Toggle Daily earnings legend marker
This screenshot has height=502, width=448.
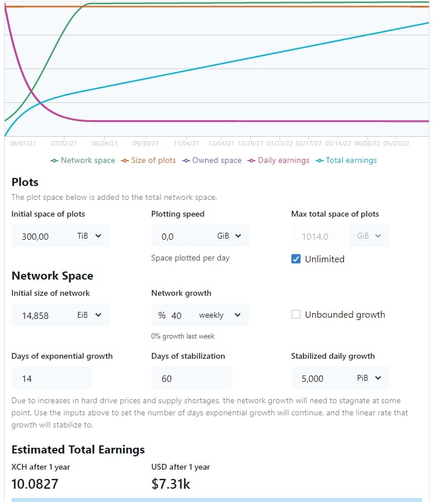pos(251,161)
